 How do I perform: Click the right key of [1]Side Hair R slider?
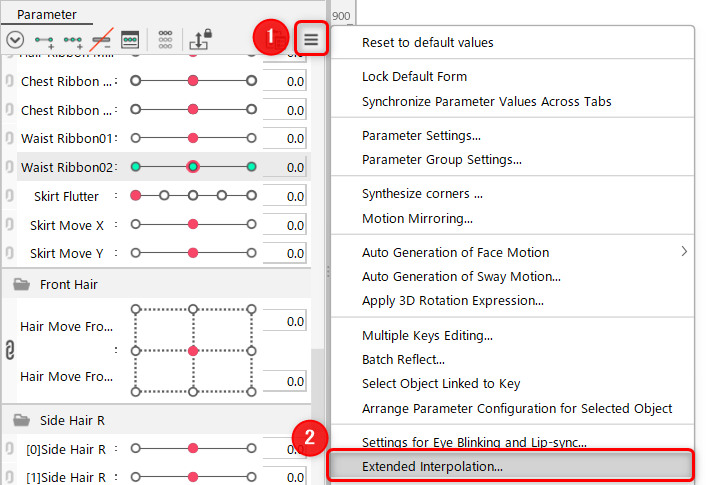pyautogui.click(x=252, y=476)
